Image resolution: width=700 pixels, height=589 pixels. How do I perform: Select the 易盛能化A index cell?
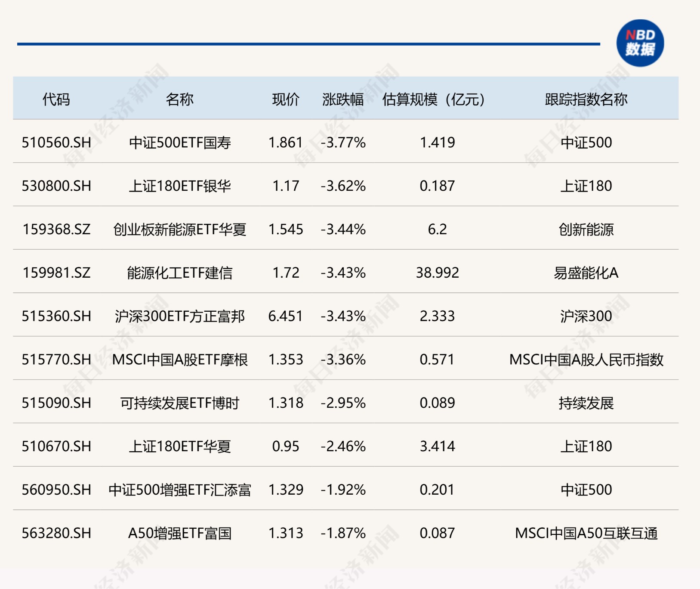tap(586, 273)
